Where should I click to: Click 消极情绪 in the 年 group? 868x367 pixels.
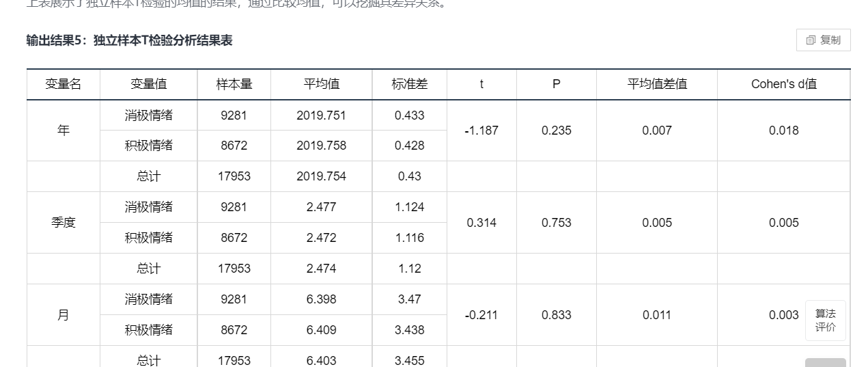[x=148, y=115]
